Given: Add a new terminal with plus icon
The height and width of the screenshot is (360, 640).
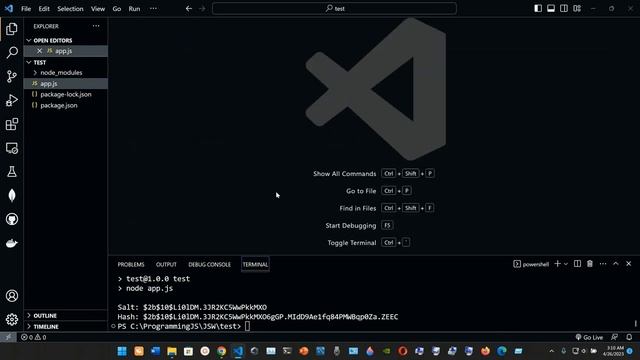Looking at the screenshot, I should pos(557,264).
